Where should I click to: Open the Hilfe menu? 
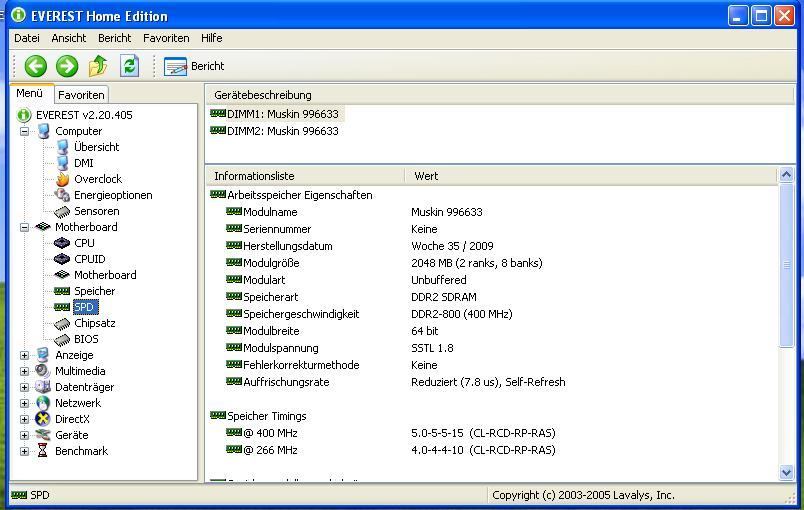[211, 38]
